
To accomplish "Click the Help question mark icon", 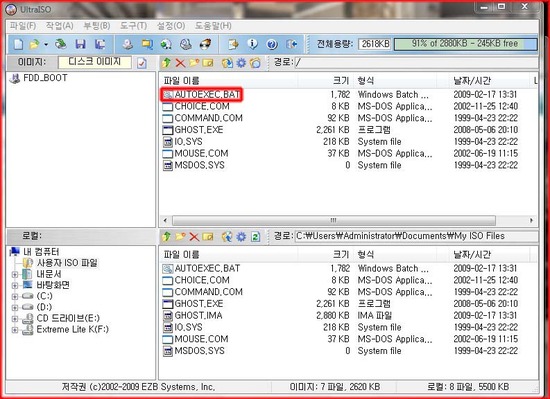I will pyautogui.click(x=272, y=44).
